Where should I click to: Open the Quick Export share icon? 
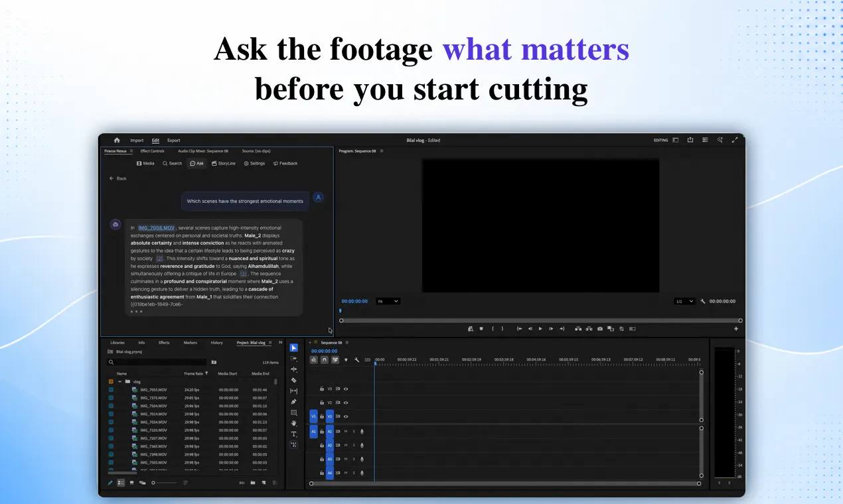click(690, 140)
